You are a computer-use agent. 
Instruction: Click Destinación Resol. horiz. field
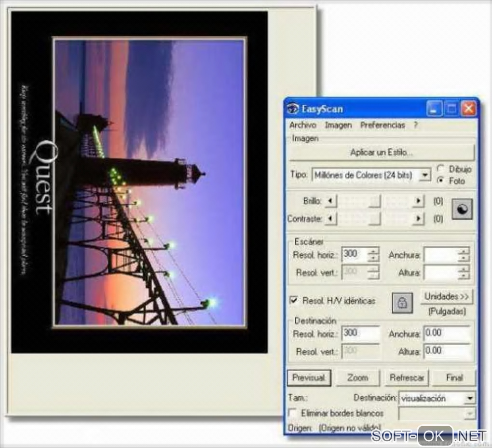click(361, 334)
